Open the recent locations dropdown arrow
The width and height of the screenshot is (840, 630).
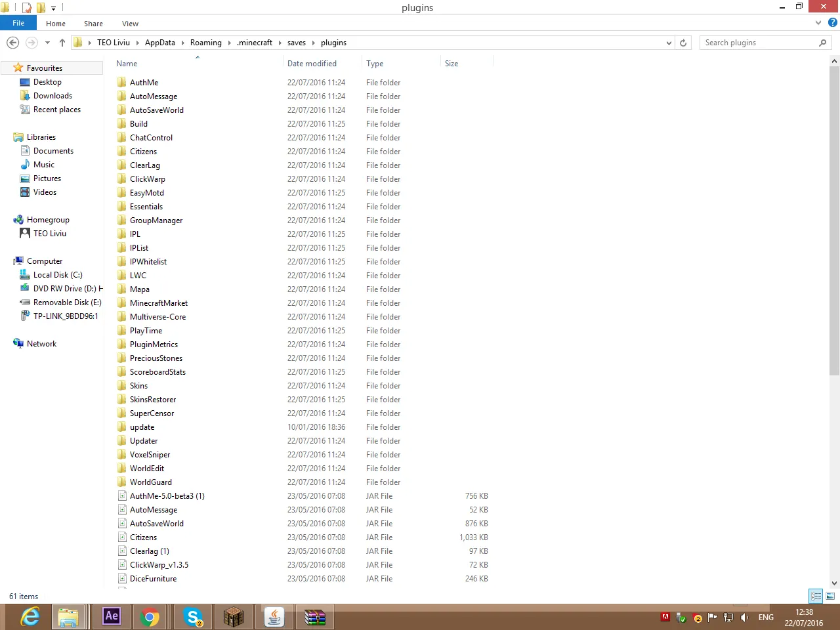pyautogui.click(x=47, y=43)
